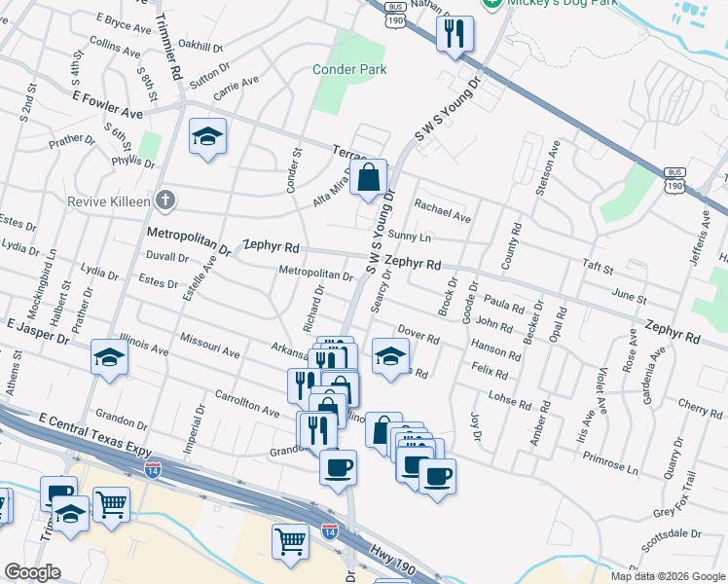
Task: Click the Missouri Ave label
Action: click(x=210, y=346)
